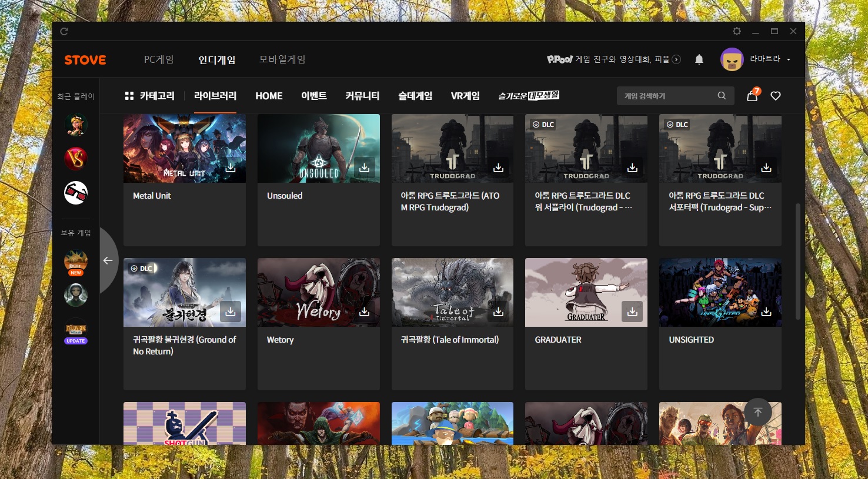Click the scroll-to-top arrow button
Screen dimensions: 868x479
(758, 413)
